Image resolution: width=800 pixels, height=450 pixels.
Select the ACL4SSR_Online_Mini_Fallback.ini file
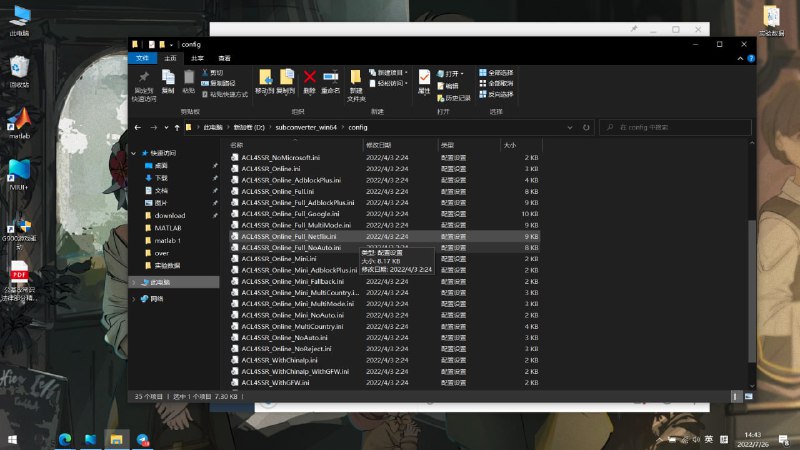[x=290, y=281]
